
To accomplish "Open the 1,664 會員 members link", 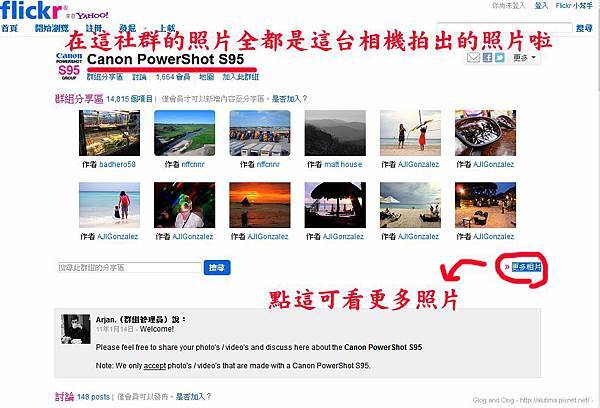I will click(x=173, y=77).
